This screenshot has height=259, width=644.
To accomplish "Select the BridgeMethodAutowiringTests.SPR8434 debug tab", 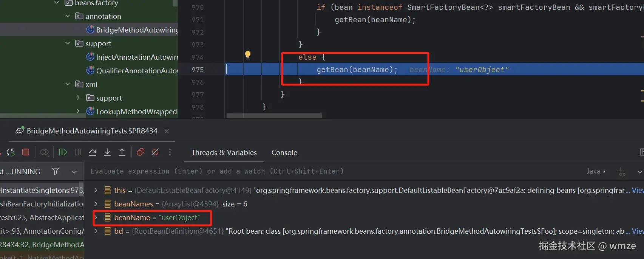I will tap(92, 131).
